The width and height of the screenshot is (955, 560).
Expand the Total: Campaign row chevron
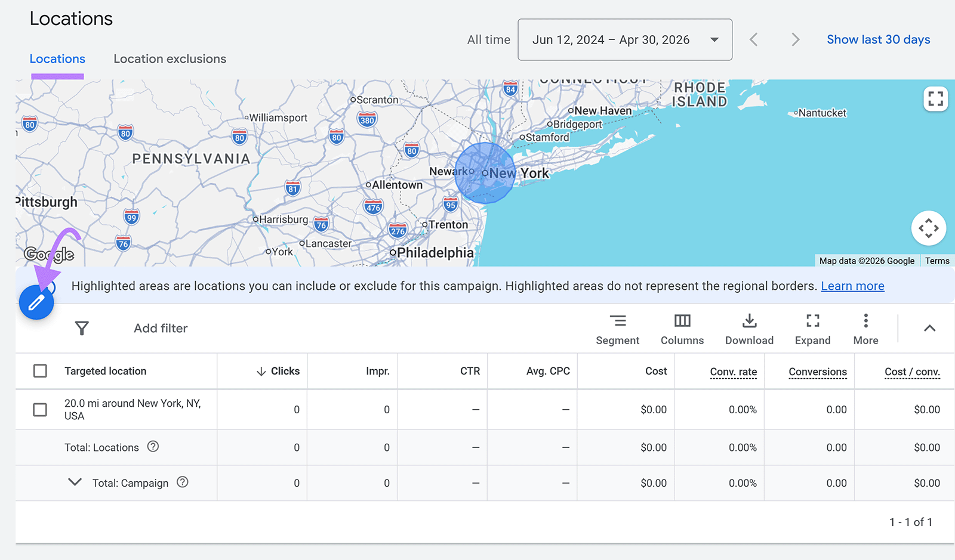click(x=75, y=482)
